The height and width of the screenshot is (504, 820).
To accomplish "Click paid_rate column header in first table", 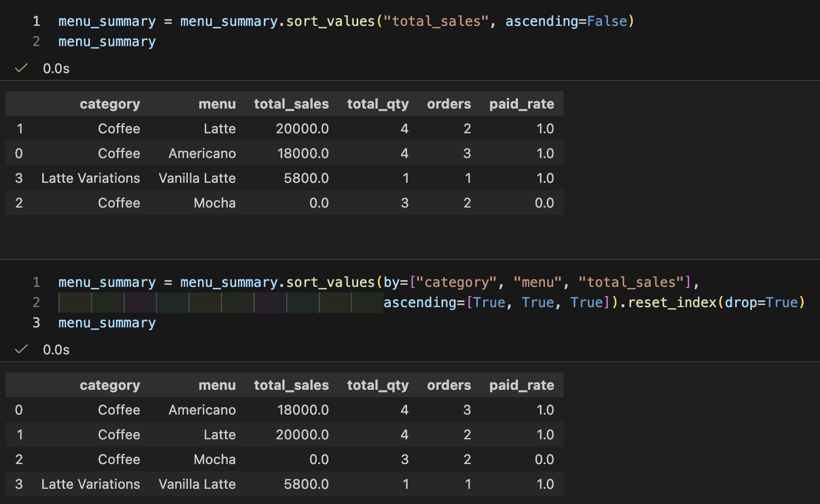I will pos(522,104).
